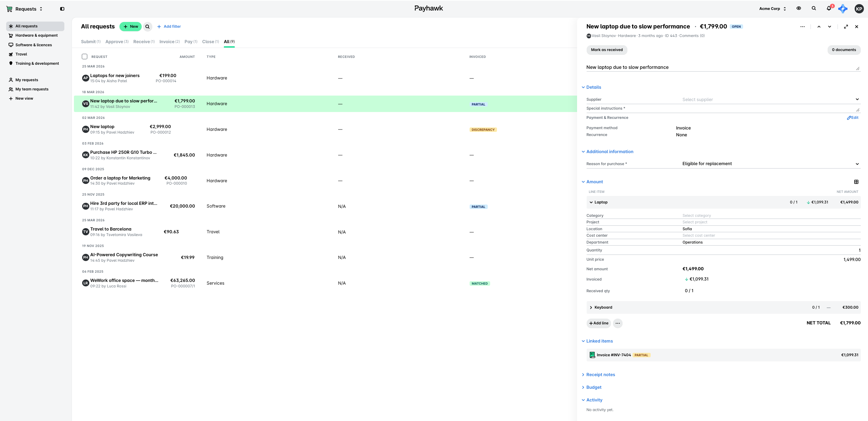Viewport: 868px width, 421px height.
Task: Click 0 documents button
Action: [844, 50]
